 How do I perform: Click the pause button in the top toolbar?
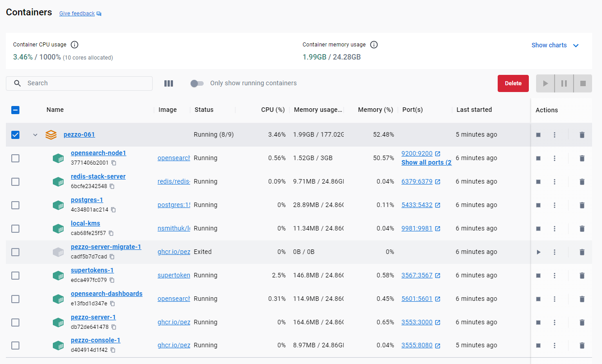pos(563,83)
